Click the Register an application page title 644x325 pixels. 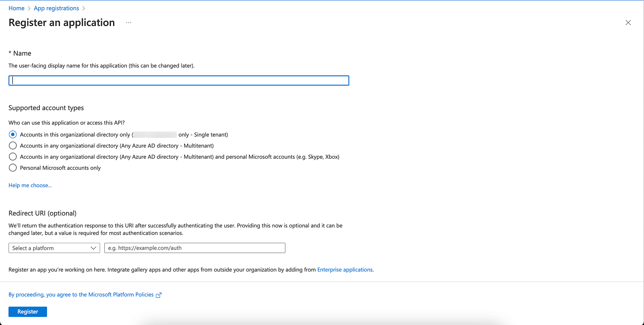[62, 23]
